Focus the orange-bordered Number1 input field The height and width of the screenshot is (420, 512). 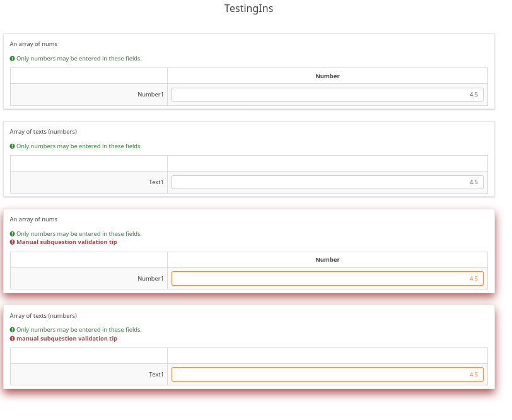(327, 279)
